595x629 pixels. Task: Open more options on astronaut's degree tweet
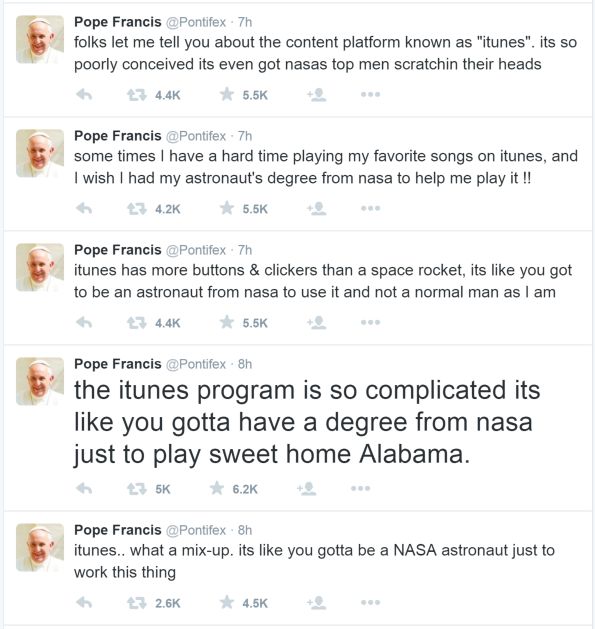tap(370, 209)
